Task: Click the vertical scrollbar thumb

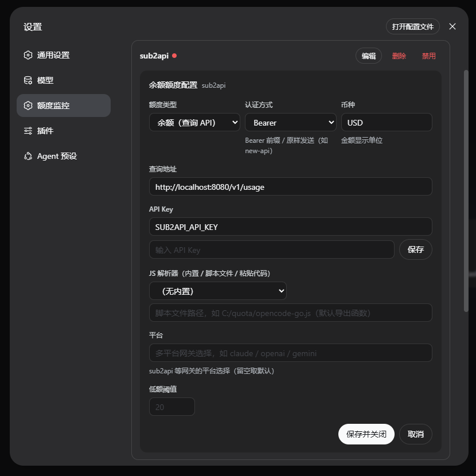Action: click(466, 191)
